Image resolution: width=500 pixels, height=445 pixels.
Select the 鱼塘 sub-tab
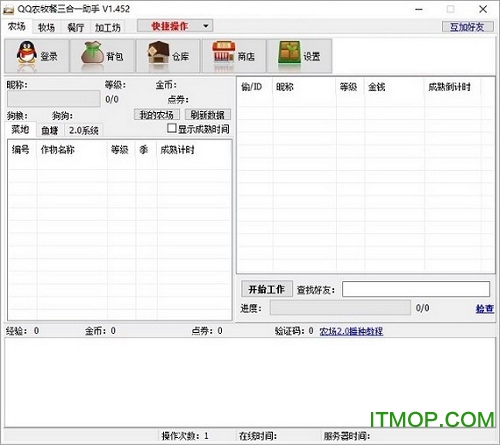click(50, 130)
